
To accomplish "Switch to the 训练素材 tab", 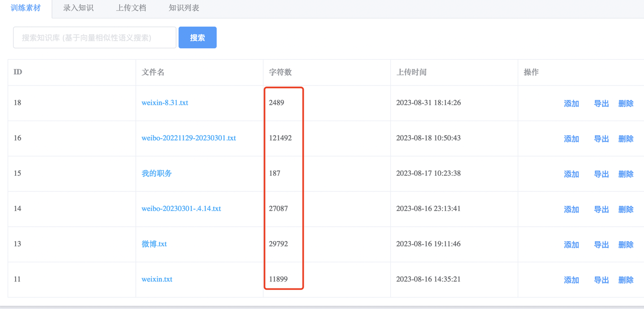I will click(26, 8).
